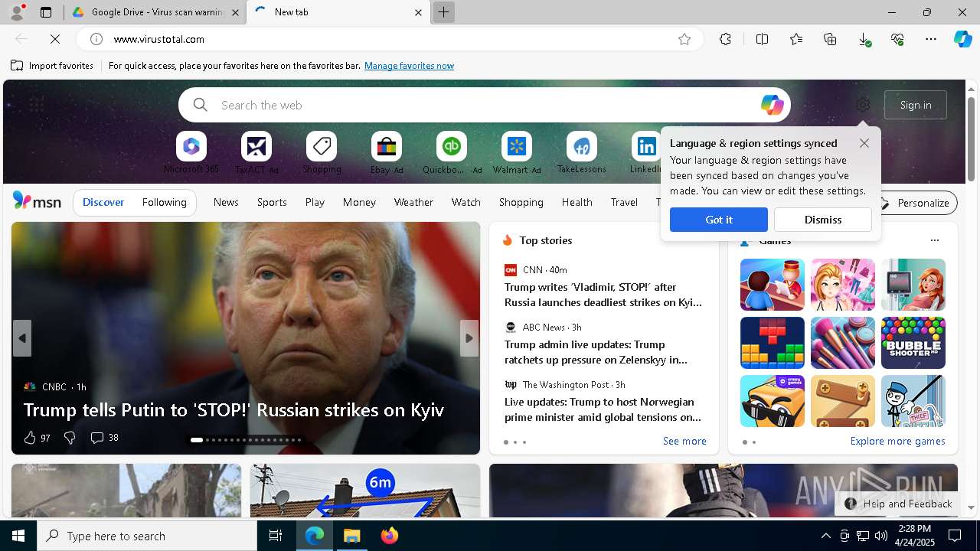Open Games card options menu
The height and width of the screenshot is (551, 980).
934,240
